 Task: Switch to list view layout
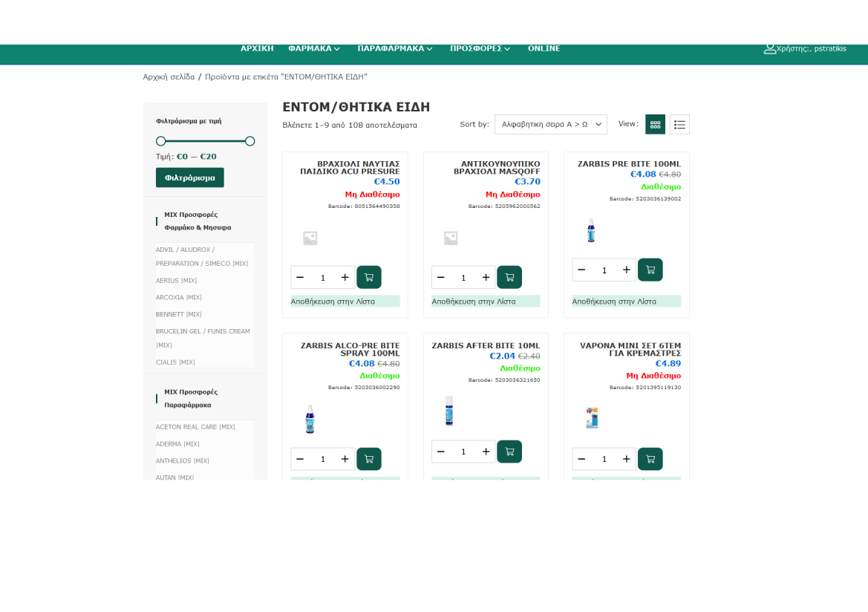point(679,125)
